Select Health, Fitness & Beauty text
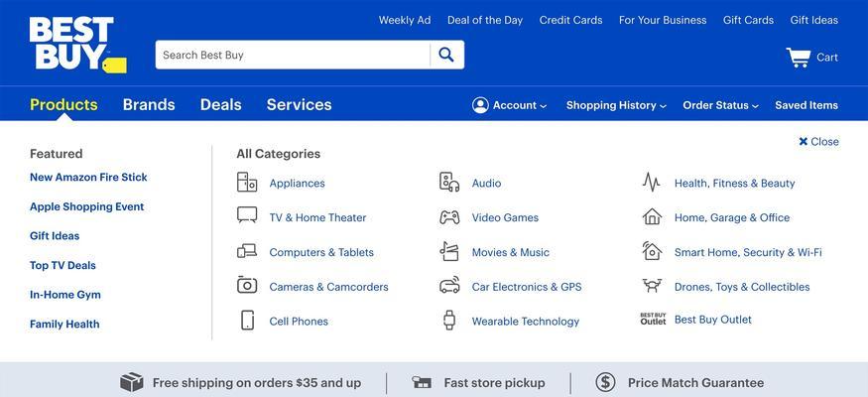The height and width of the screenshot is (397, 868). point(735,184)
